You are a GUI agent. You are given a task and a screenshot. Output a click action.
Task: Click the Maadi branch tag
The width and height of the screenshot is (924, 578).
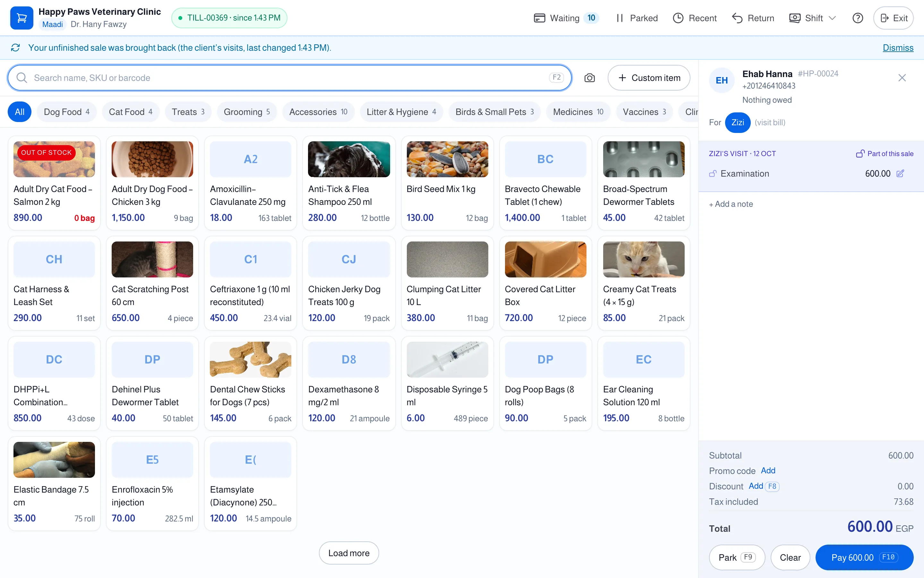point(52,24)
